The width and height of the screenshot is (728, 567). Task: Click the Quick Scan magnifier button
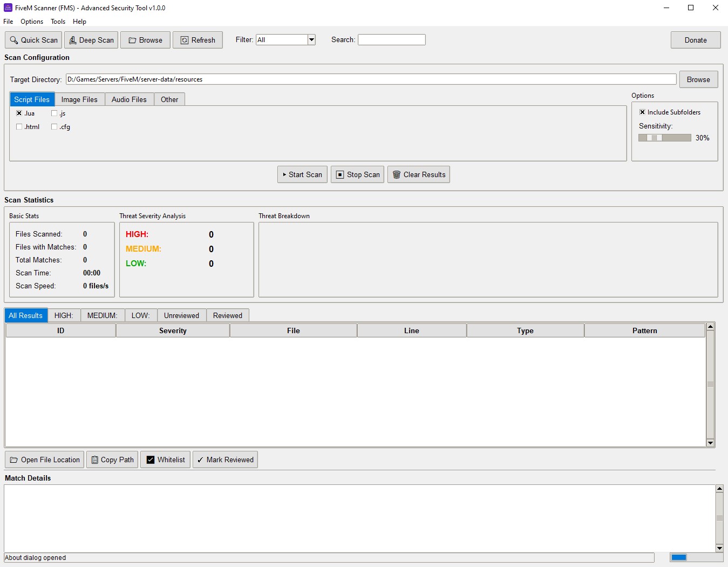pos(33,40)
